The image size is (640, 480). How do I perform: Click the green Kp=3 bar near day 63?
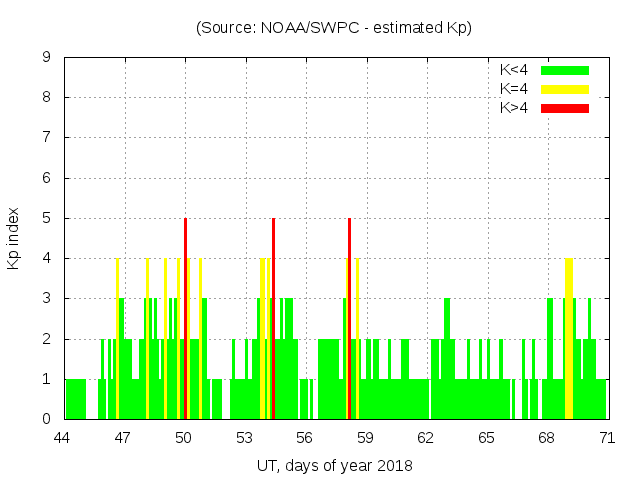pos(446,358)
